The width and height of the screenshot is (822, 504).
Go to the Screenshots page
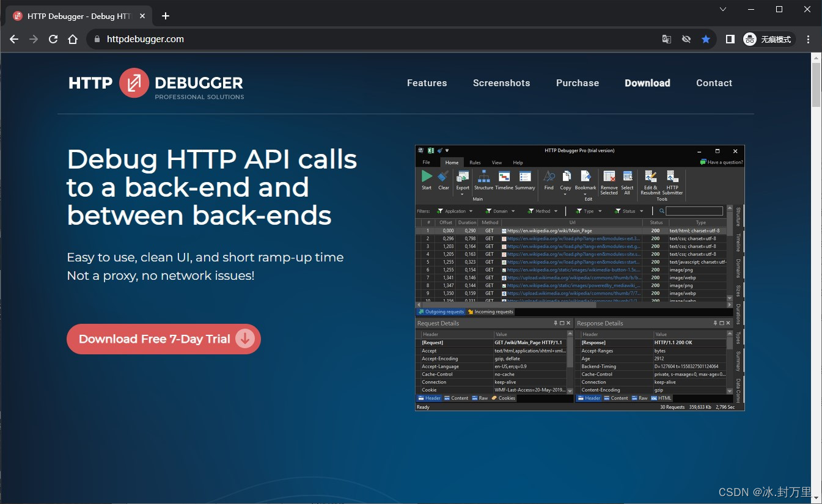tap(501, 83)
